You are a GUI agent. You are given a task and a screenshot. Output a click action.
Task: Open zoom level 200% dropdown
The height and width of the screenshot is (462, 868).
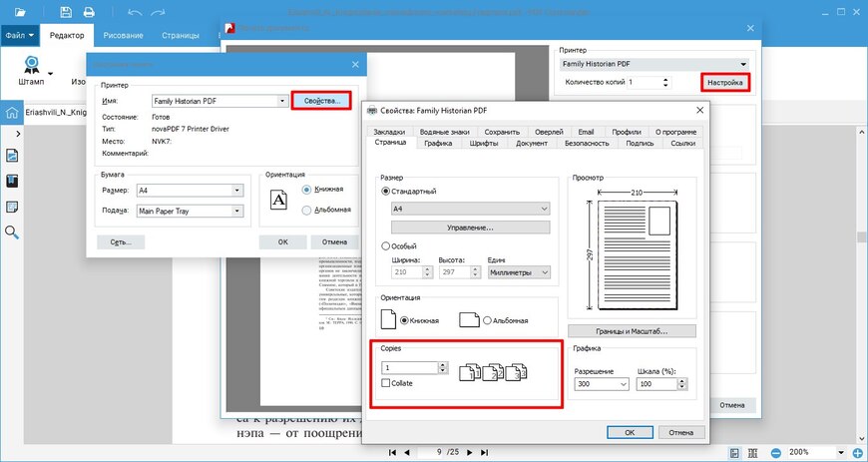coord(842,453)
